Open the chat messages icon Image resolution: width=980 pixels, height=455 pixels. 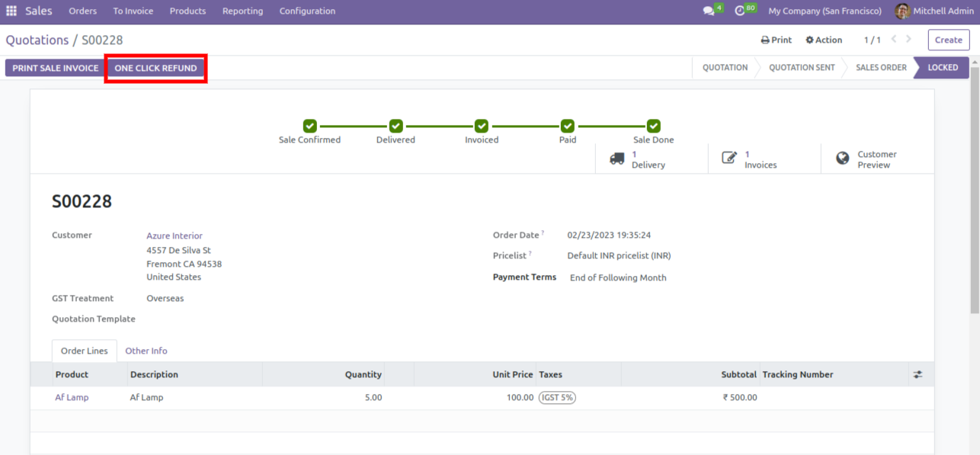click(709, 11)
